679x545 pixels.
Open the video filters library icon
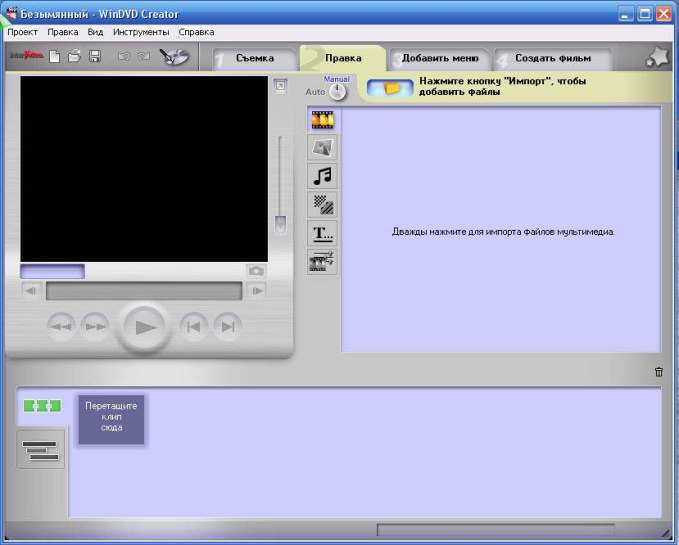[323, 261]
